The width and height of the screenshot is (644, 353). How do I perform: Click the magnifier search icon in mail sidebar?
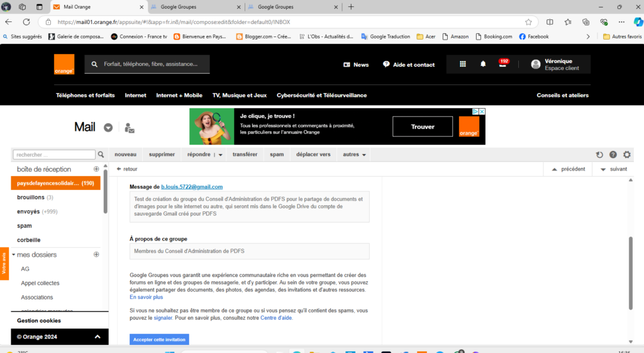click(x=101, y=154)
